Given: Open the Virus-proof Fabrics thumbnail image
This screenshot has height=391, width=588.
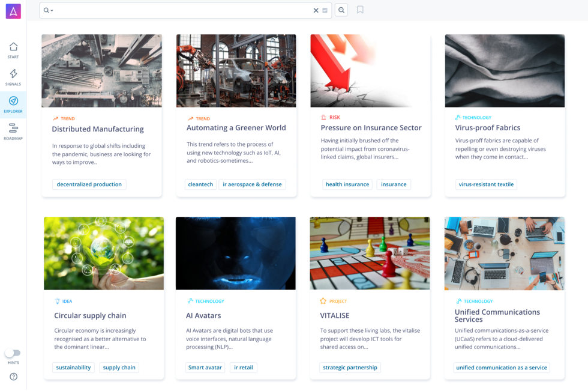Looking at the screenshot, I should pyautogui.click(x=505, y=71).
